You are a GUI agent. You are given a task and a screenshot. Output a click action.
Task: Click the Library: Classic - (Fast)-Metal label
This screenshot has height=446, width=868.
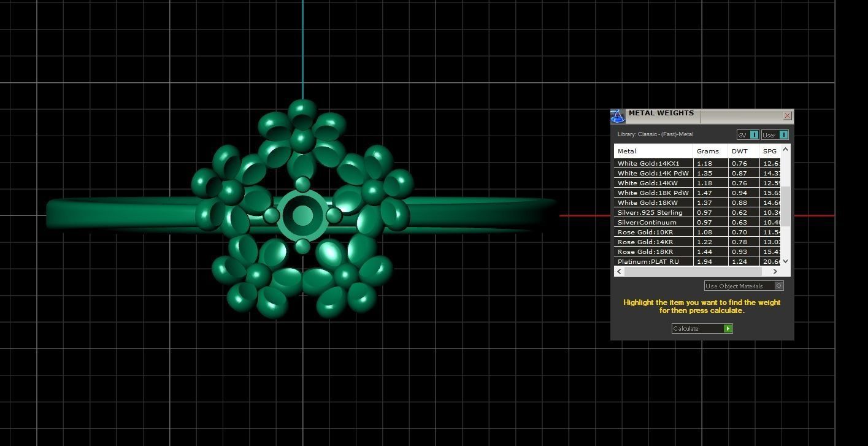pos(655,134)
